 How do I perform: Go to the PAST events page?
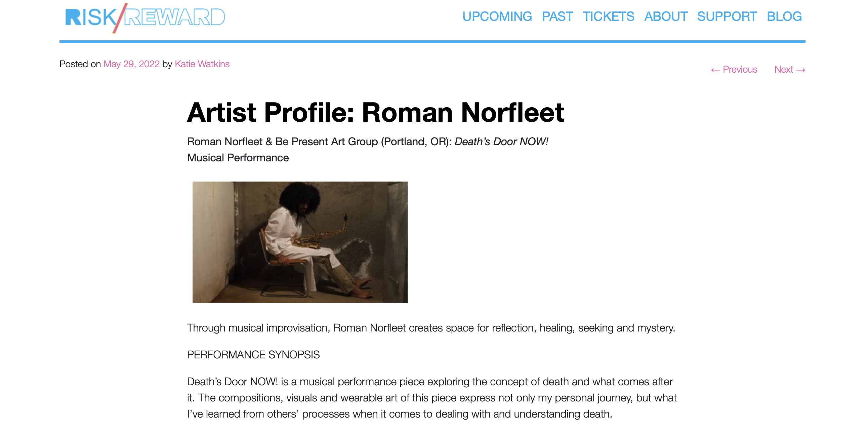coord(557,16)
